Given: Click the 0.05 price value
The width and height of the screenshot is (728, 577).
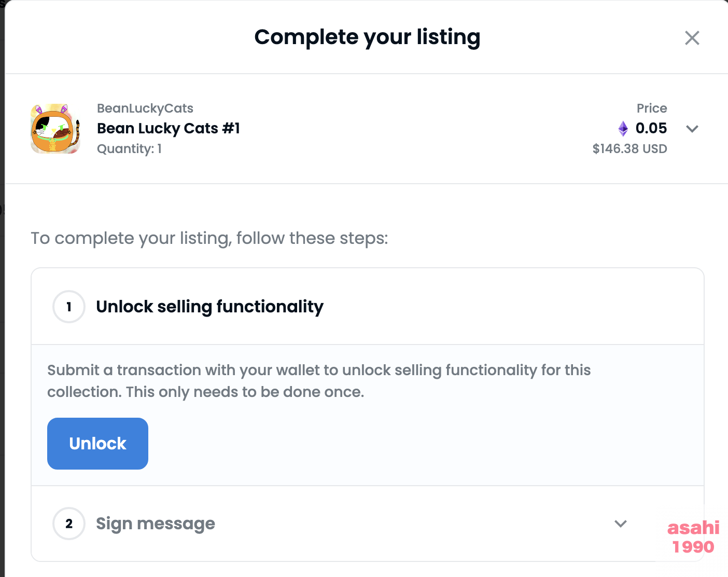Looking at the screenshot, I should (651, 128).
